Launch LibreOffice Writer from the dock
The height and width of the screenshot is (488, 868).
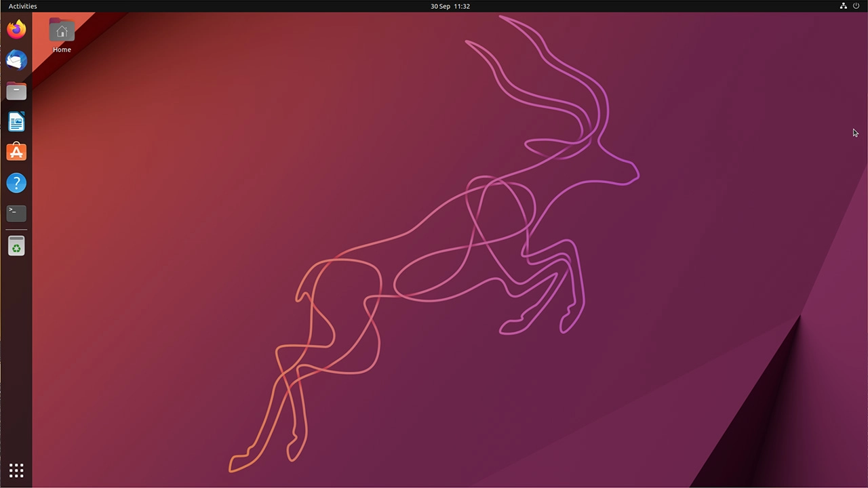(16, 121)
